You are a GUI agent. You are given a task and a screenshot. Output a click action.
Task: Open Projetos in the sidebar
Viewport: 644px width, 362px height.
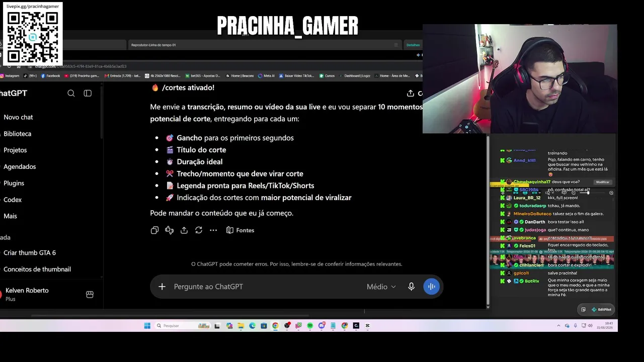(15, 150)
